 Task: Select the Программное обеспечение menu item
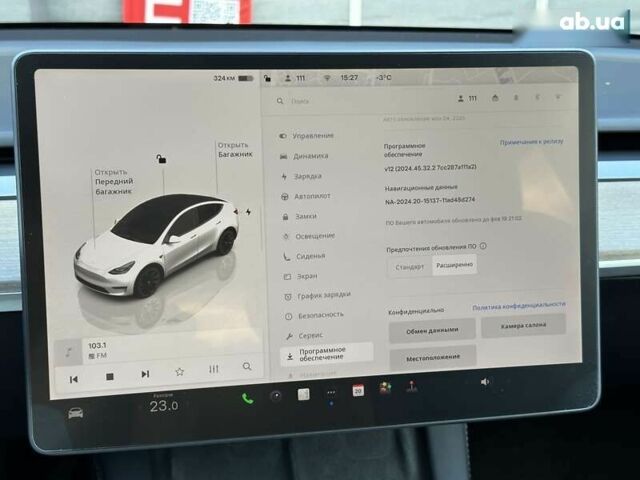point(327,353)
